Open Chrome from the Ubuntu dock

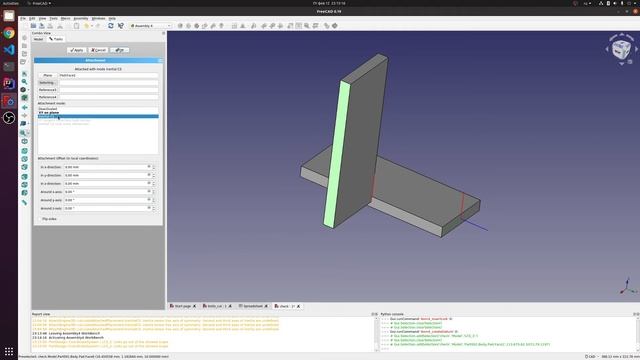pyautogui.click(x=9, y=33)
